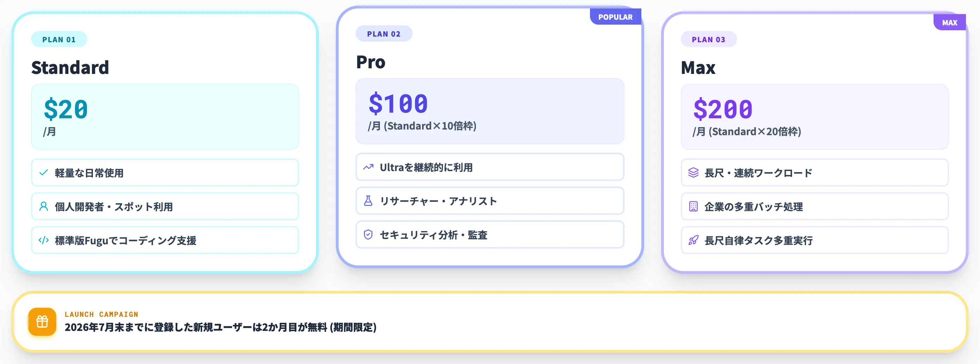Click the 企業の多重バッチ処理 feature text
Viewport: 980px width, 364px height.
(x=754, y=207)
